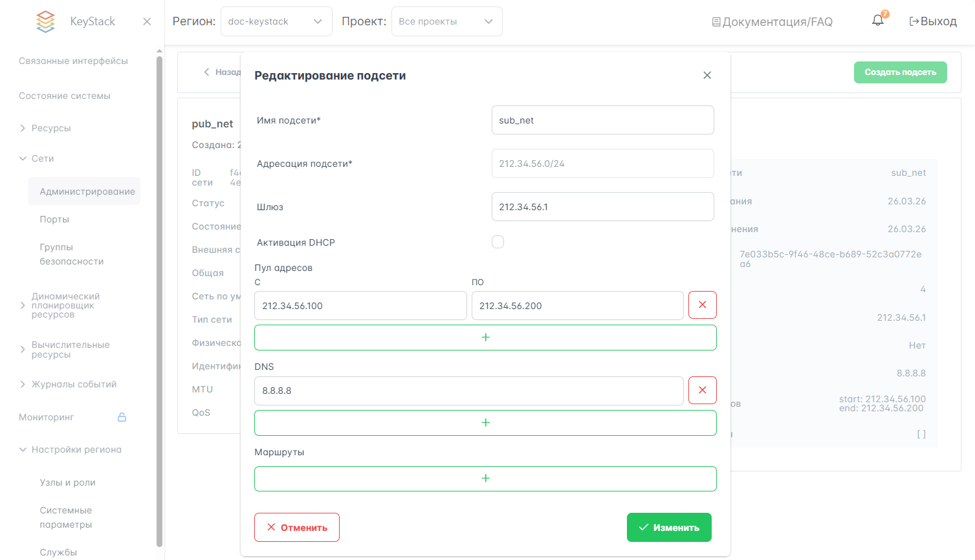The image size is (975, 560).
Task: Remove the address pool range row
Action: point(702,305)
